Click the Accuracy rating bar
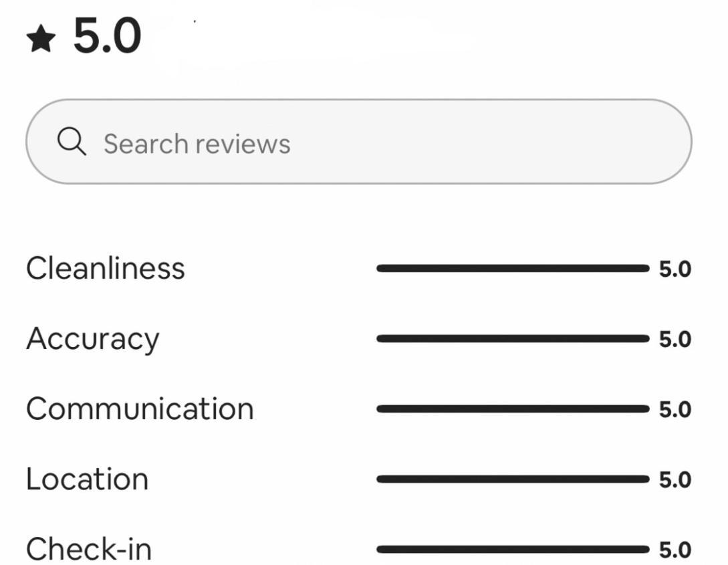Screen dimensions: 728x565 click(x=513, y=339)
